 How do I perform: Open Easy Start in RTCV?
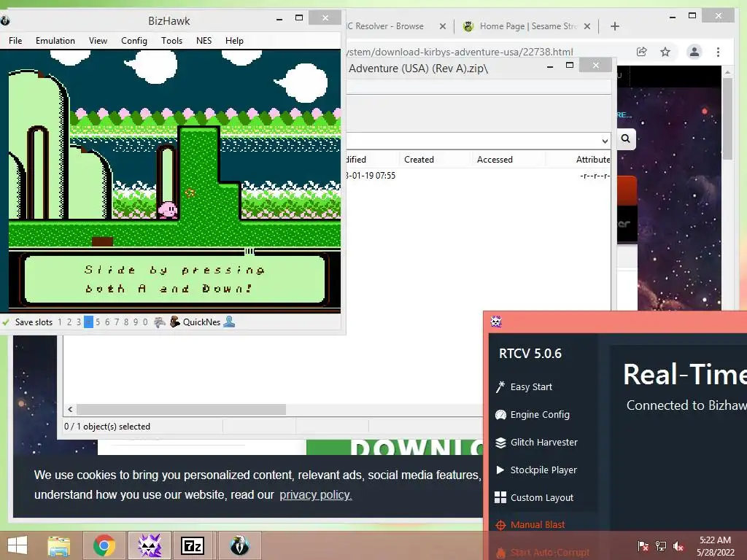coord(531,386)
